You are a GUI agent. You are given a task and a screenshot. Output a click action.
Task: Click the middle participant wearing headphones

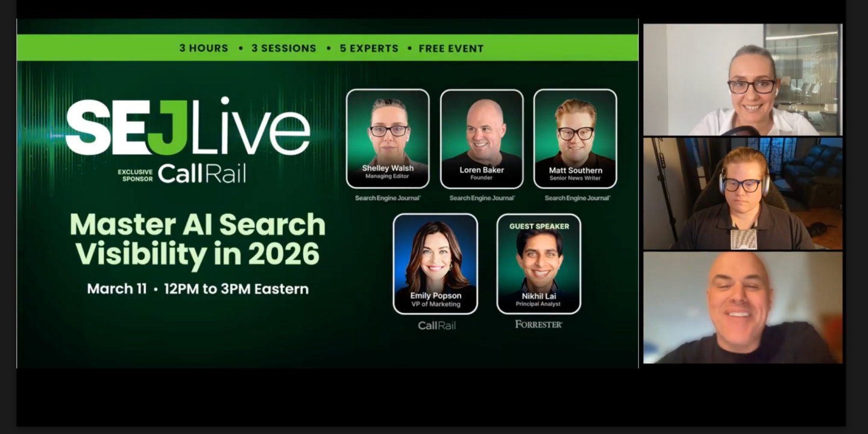(x=743, y=192)
